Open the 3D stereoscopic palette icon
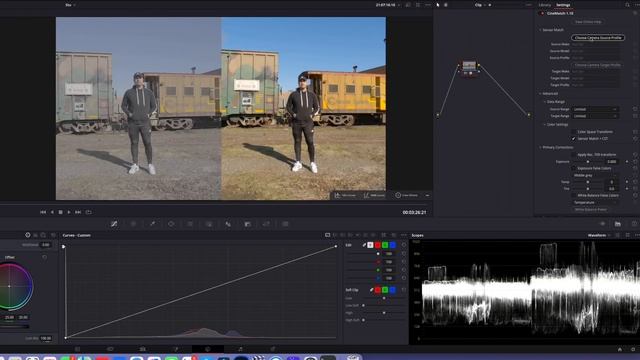Viewport: 640px width, 360px height. pos(285,224)
